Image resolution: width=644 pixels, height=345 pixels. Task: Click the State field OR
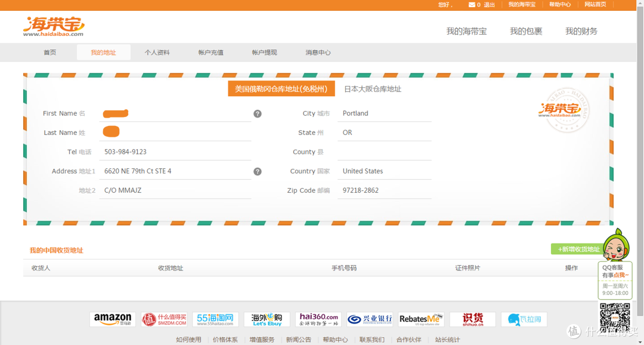(x=385, y=133)
